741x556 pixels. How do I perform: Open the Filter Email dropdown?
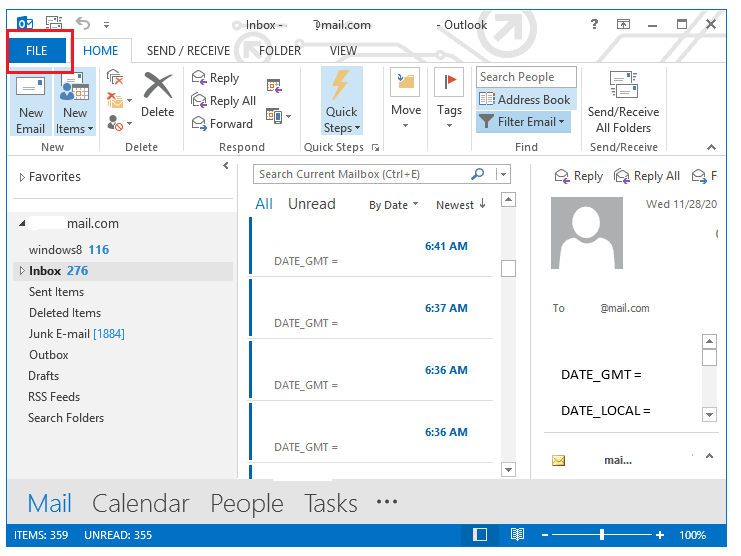coord(523,122)
